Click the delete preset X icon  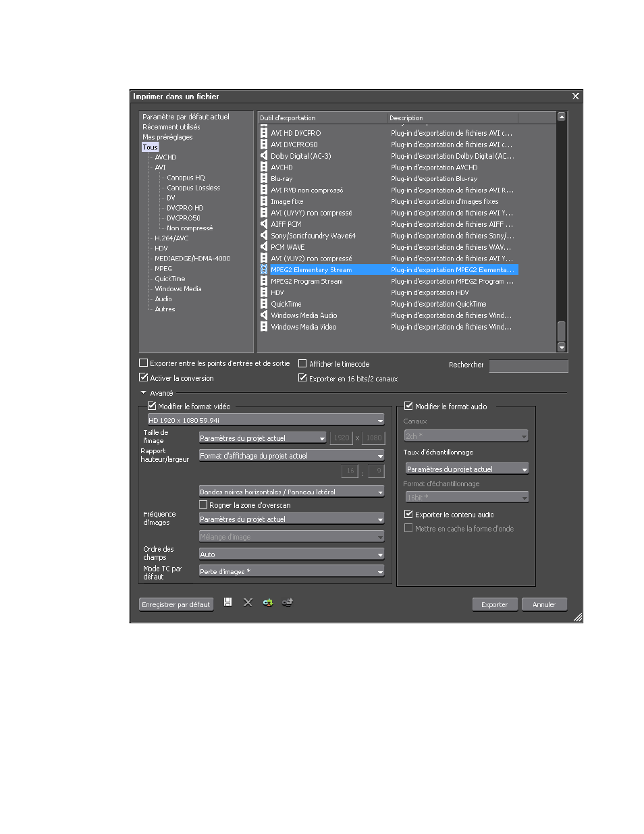click(248, 602)
